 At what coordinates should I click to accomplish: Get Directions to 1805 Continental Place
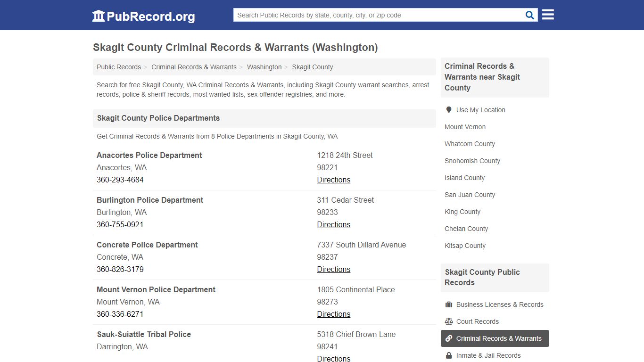pos(334,314)
